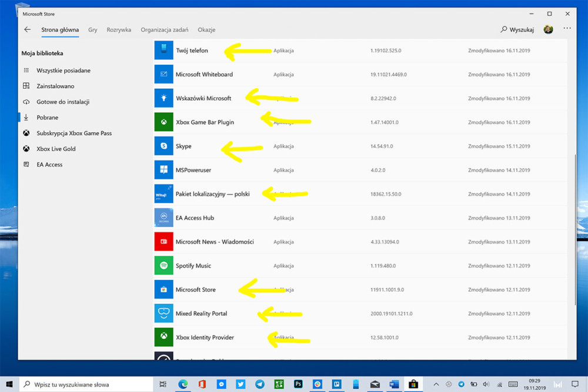Click the Xbox Identity Provider icon
This screenshot has width=588, height=392.
coord(164,337)
